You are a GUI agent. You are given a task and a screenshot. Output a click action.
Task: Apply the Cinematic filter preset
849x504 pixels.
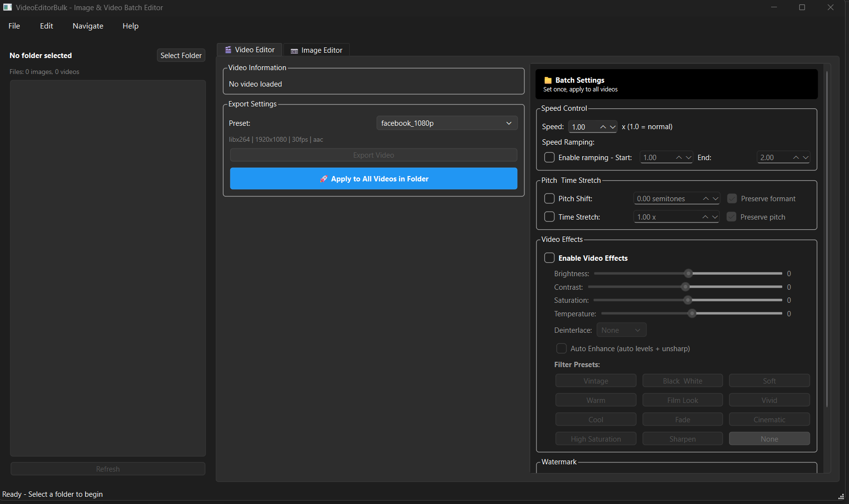click(x=769, y=420)
